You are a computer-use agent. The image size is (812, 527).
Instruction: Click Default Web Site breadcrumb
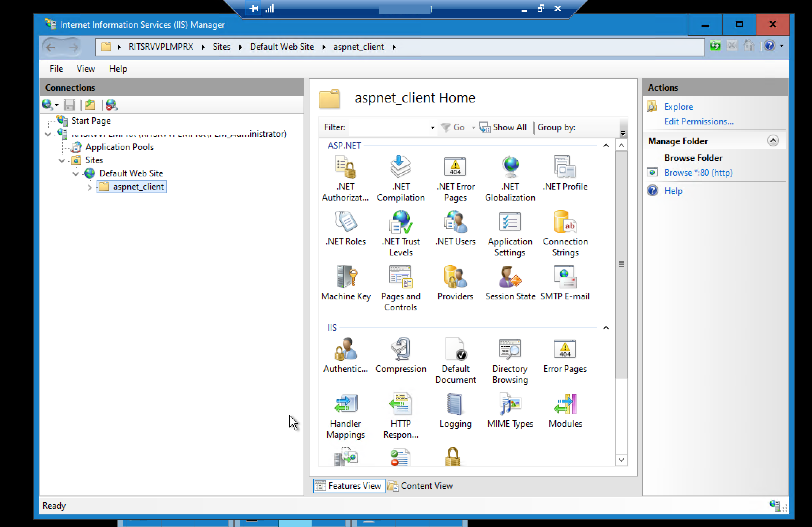[282, 47]
